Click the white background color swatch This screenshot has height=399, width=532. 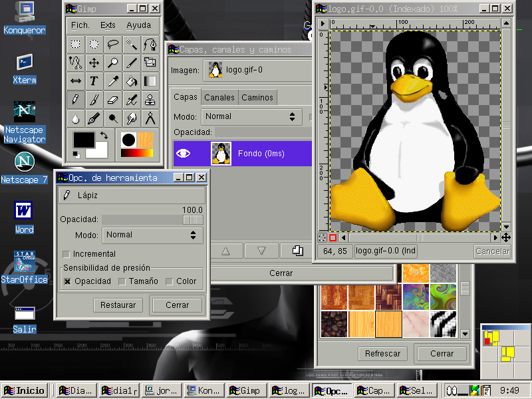click(x=100, y=153)
